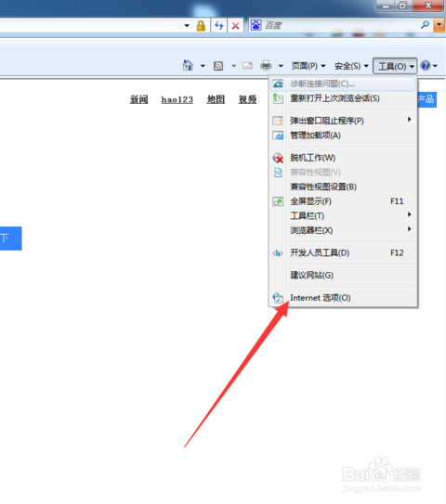Click the Refresh arrows icon

[x=219, y=25]
